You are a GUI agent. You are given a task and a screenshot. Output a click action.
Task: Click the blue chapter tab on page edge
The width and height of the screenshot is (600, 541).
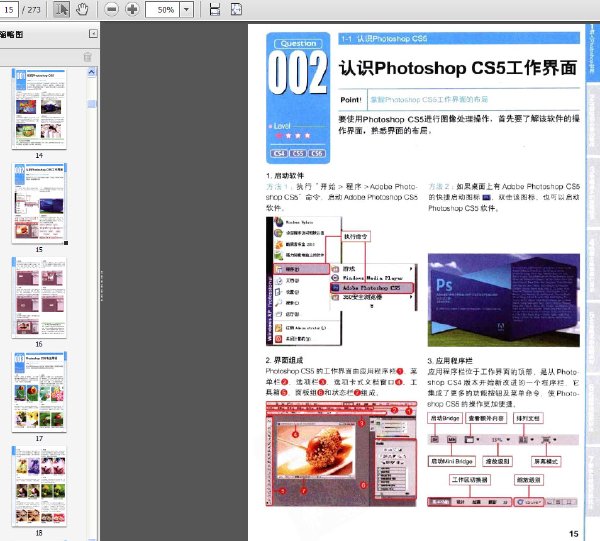tap(592, 52)
